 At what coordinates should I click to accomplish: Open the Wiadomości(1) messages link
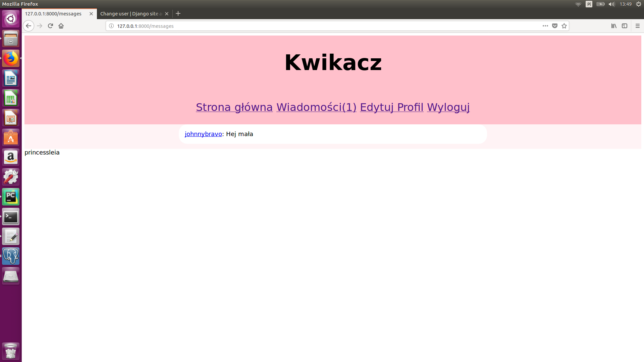pos(316,107)
